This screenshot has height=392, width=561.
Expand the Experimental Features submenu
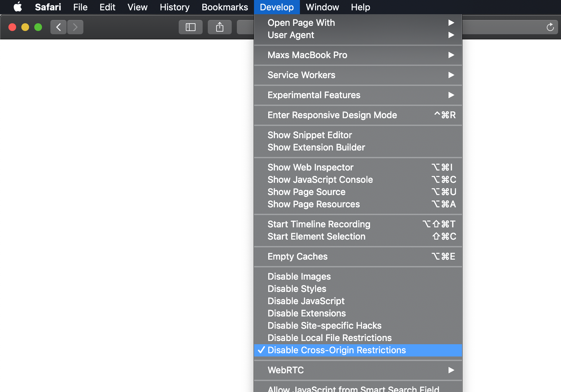[358, 95]
